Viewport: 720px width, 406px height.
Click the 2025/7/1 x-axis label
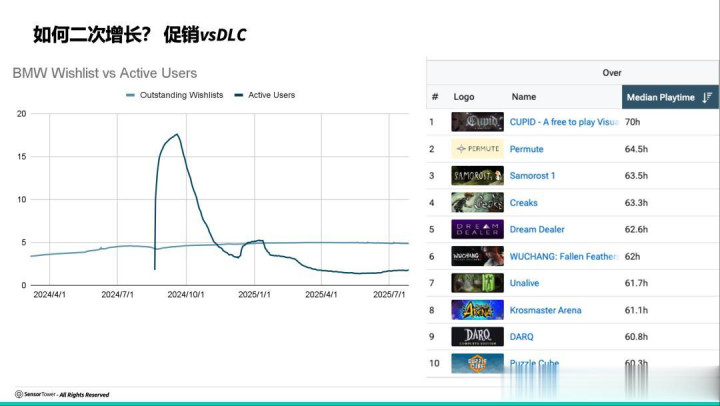coord(389,294)
